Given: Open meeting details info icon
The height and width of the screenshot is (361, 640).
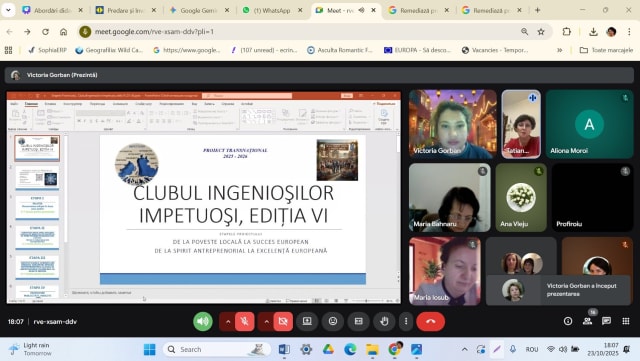Looking at the screenshot, I should coord(568,321).
